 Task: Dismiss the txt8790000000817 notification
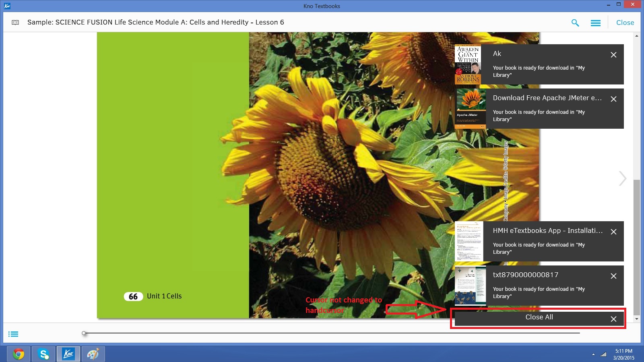[613, 276]
